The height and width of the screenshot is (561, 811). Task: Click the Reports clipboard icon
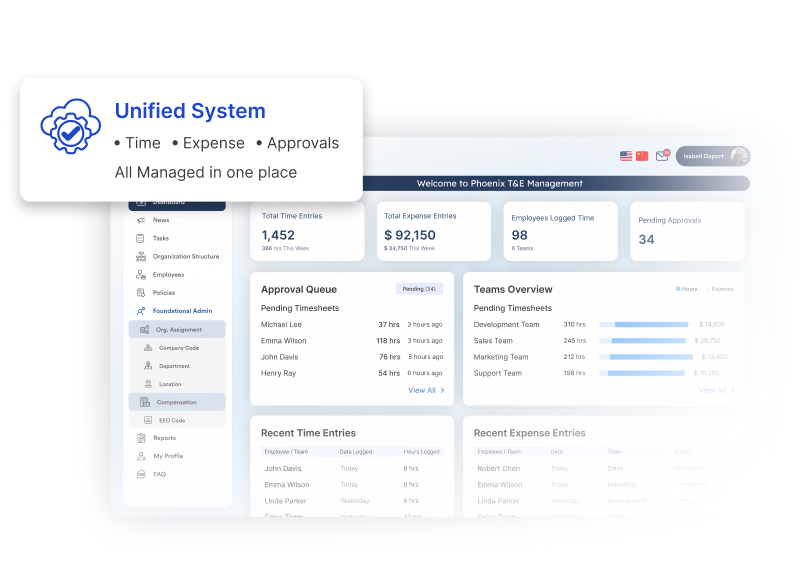click(141, 438)
